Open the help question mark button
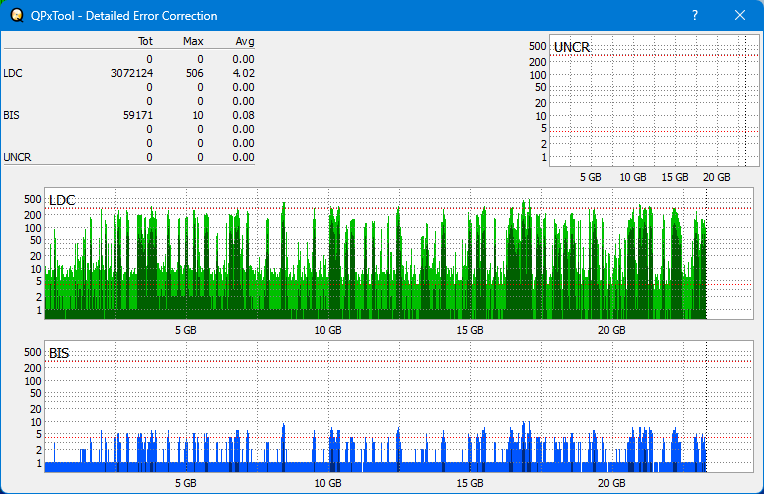 (695, 16)
